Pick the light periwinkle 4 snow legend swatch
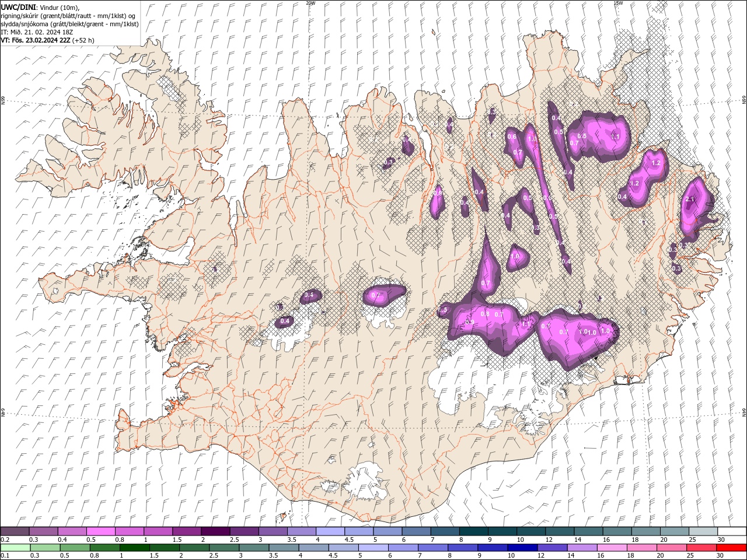The height and width of the screenshot is (560, 747). coord(329,531)
